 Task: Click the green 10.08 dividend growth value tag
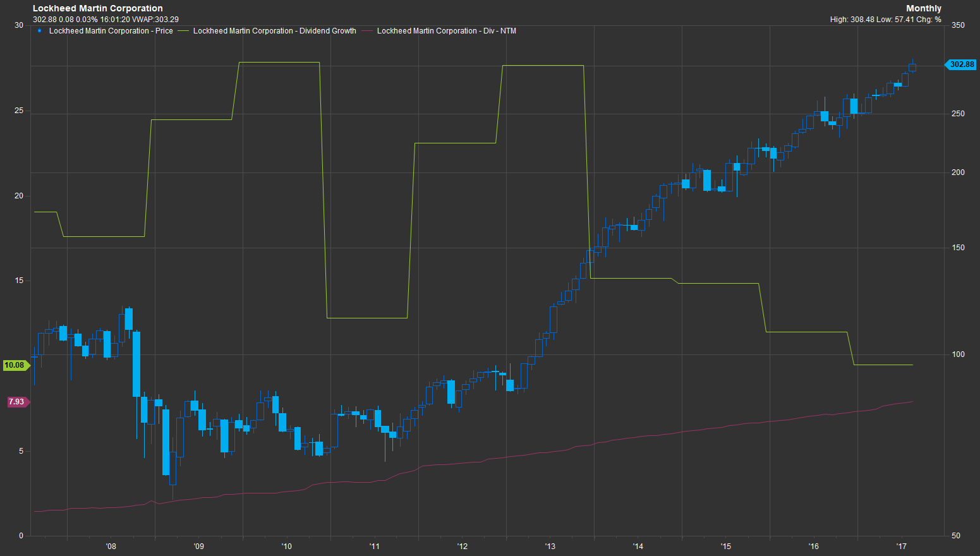15,365
